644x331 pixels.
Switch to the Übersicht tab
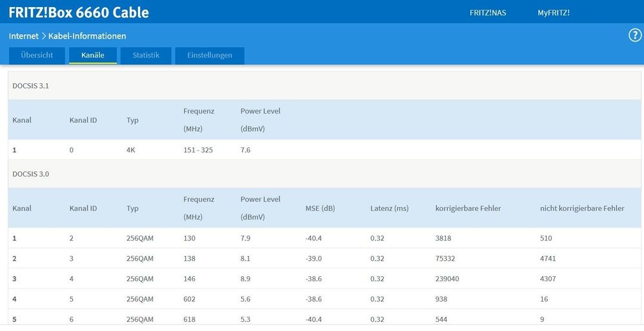click(36, 55)
